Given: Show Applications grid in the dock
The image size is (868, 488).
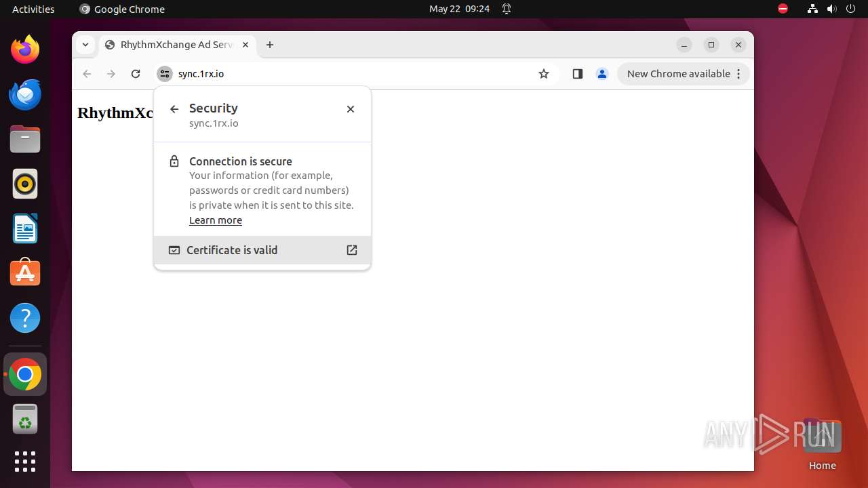Looking at the screenshot, I should [x=25, y=462].
